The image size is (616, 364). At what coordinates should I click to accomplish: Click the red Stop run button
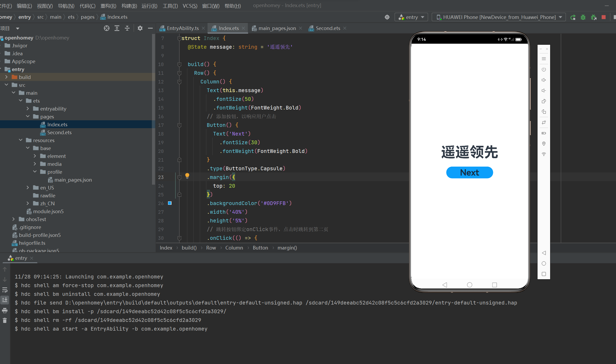click(x=604, y=17)
